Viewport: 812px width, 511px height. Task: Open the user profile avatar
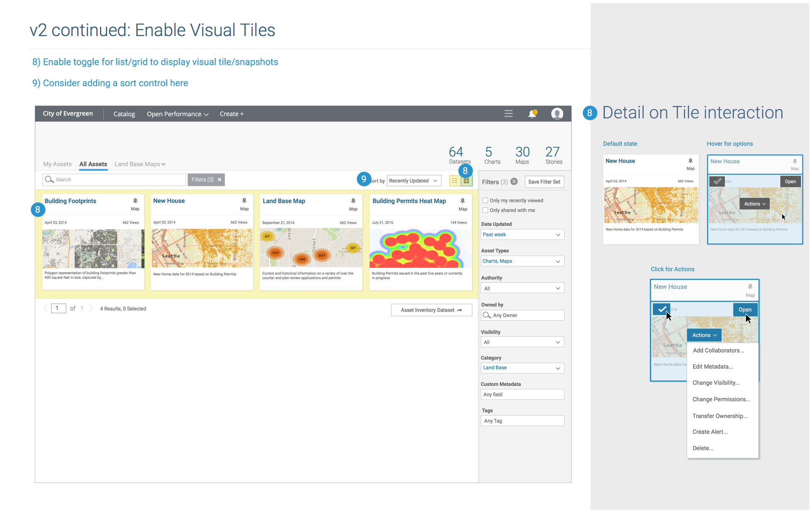(x=557, y=114)
